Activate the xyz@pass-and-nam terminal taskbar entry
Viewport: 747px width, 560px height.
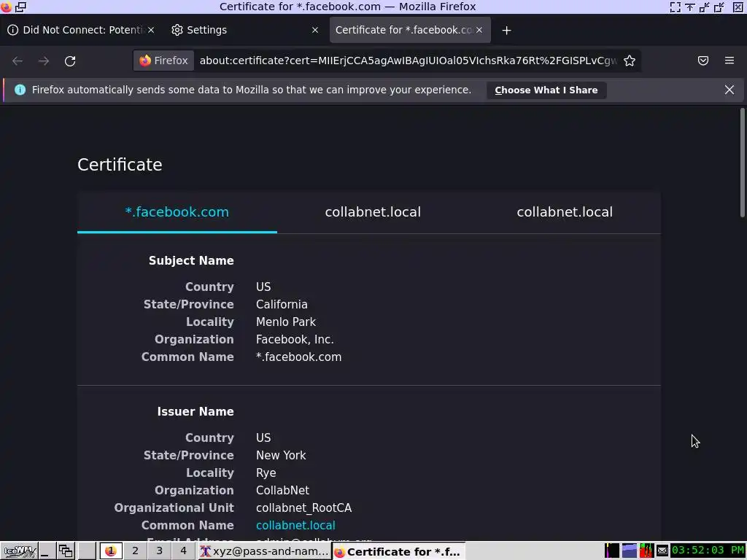pyautogui.click(x=264, y=551)
